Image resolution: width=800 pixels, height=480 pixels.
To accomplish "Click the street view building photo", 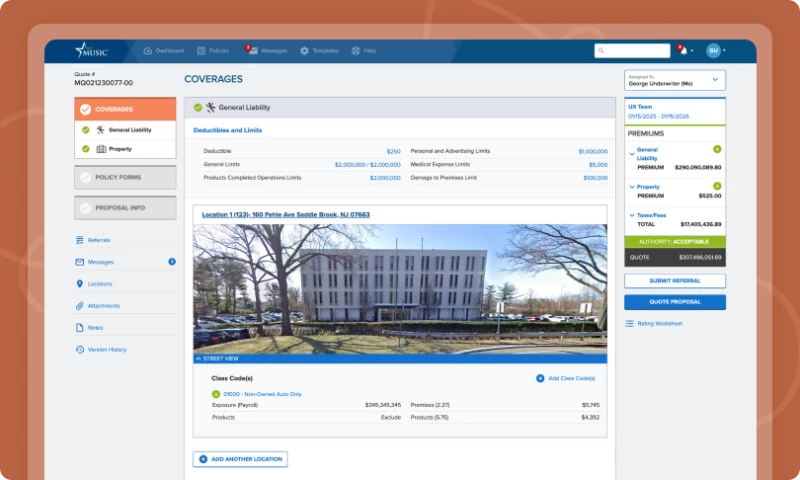I will pyautogui.click(x=400, y=289).
